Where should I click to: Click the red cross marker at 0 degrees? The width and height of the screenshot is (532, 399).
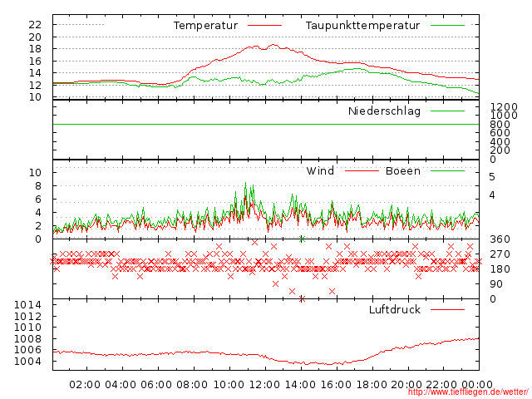[x=302, y=298]
